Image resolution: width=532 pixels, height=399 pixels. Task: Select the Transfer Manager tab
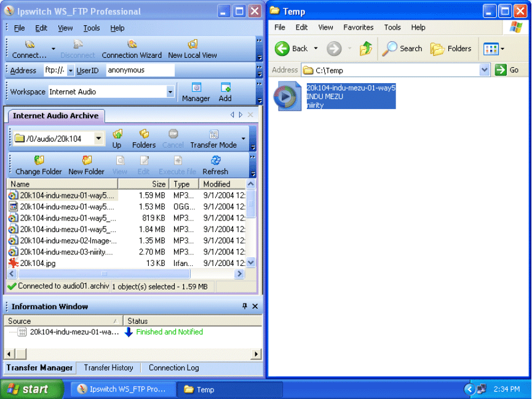point(39,368)
